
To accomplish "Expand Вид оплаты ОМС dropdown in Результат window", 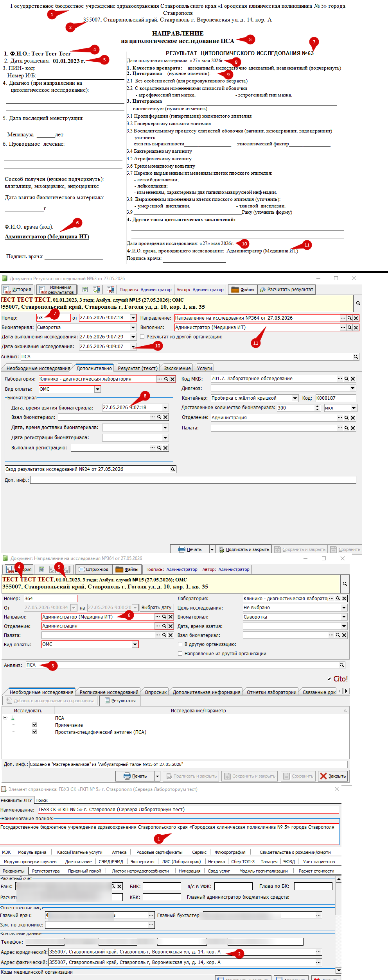I will click(x=97, y=389).
